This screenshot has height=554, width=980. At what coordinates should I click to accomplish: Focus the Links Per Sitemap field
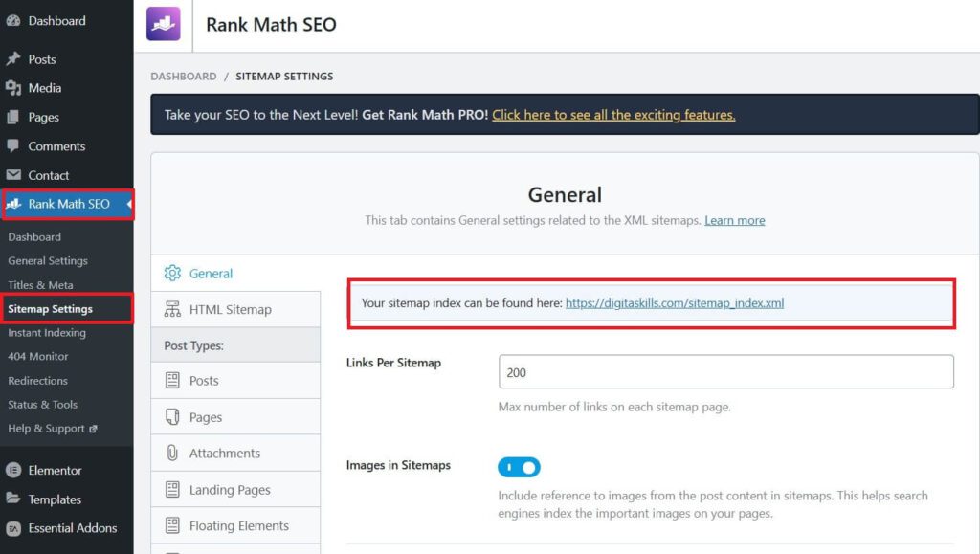726,371
